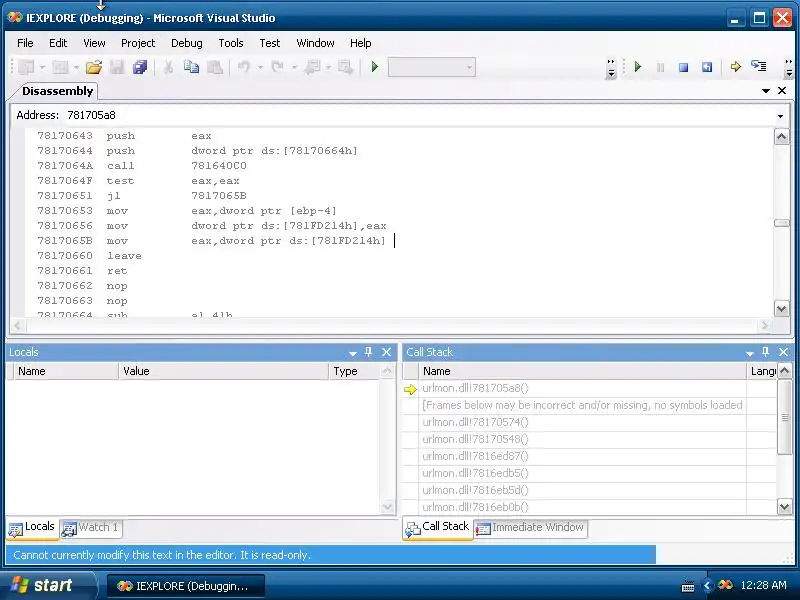Toggle auto hide pin on Call Stack panel
The width and height of the screenshot is (800, 600).
coord(765,352)
